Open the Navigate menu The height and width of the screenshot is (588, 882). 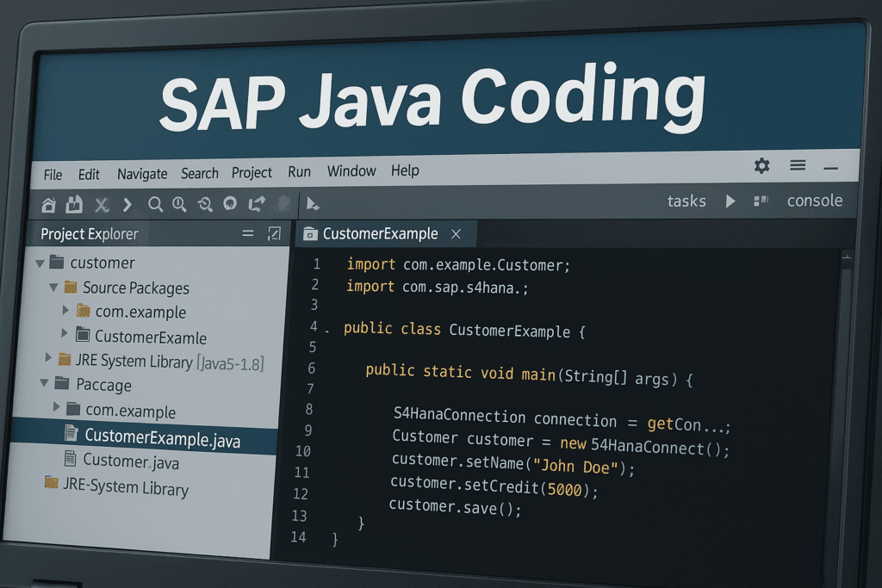[x=142, y=174]
